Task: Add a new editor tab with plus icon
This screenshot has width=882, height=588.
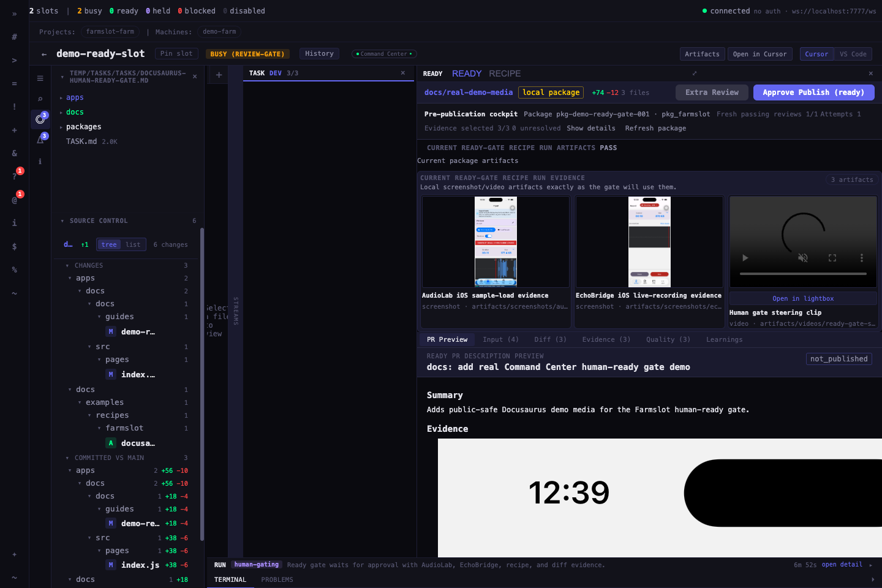Action: tap(219, 75)
